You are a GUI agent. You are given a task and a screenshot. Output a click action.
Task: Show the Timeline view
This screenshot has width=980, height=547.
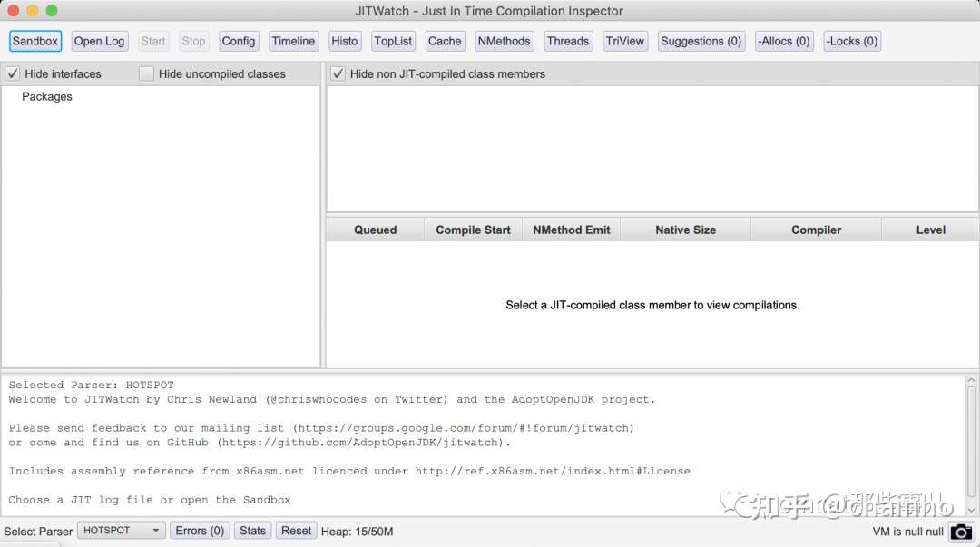(293, 41)
